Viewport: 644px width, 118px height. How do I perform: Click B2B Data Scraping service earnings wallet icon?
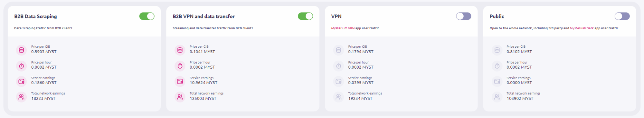(x=22, y=81)
